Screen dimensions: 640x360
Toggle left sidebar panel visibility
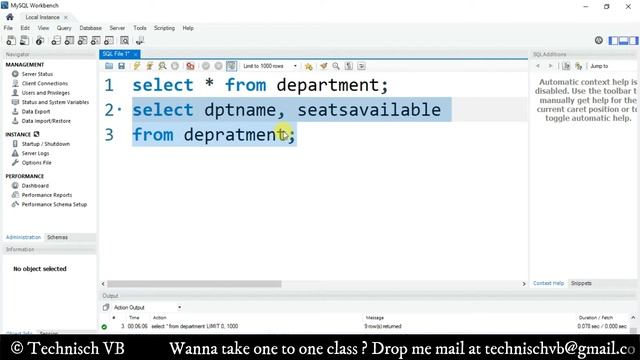613,40
